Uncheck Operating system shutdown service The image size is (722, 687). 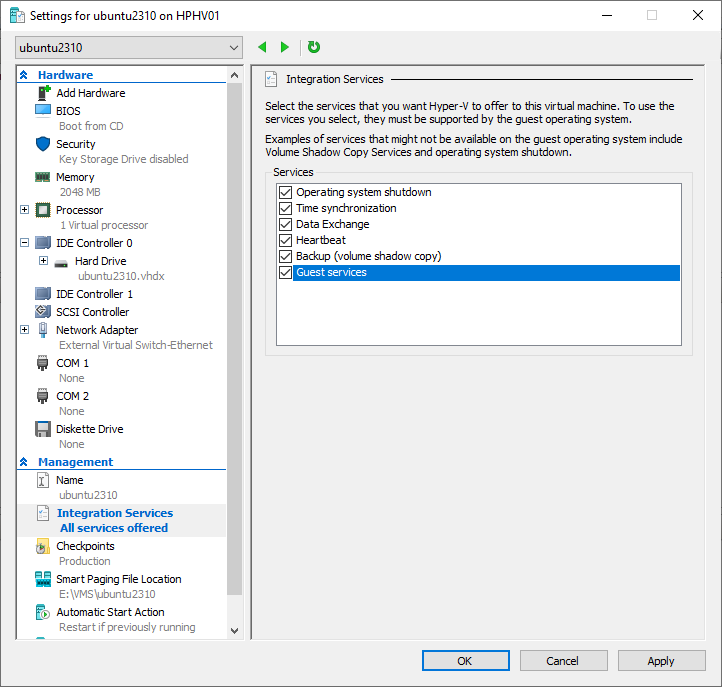(286, 192)
